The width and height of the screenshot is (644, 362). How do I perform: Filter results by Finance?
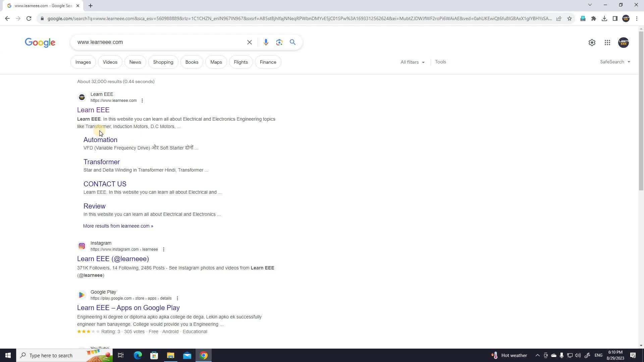tap(268, 62)
